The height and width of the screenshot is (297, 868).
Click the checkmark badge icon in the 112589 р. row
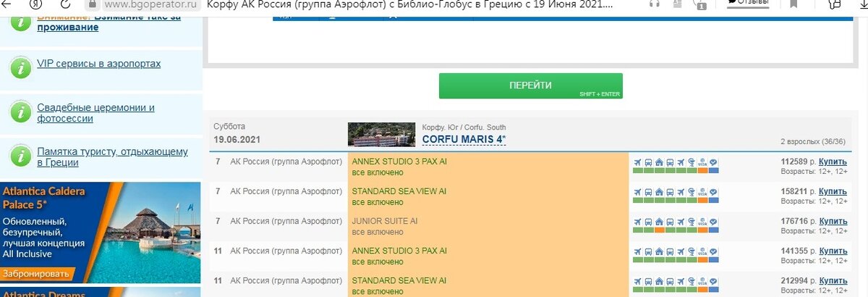point(713,162)
